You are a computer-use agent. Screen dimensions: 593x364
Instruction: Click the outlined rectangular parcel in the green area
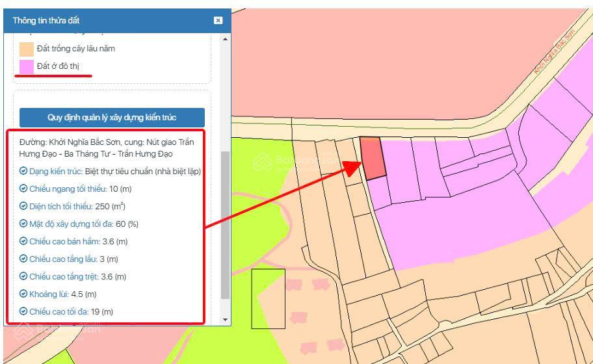pyautogui.click(x=268, y=298)
